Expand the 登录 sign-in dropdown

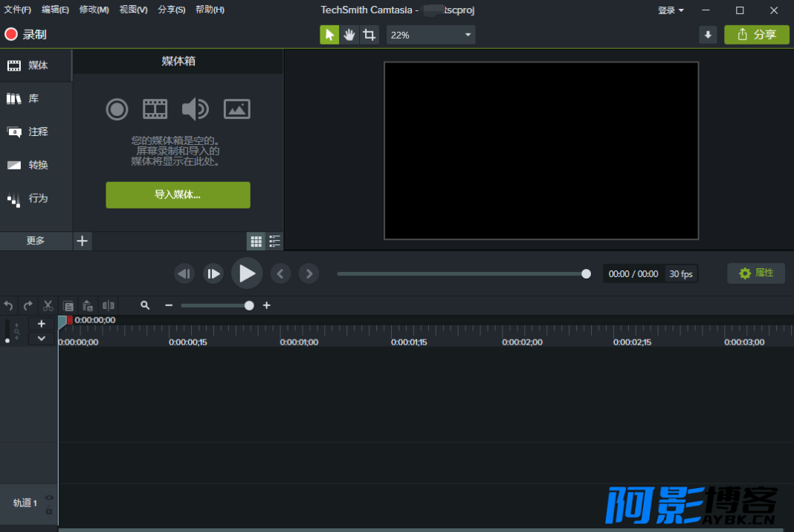(671, 10)
